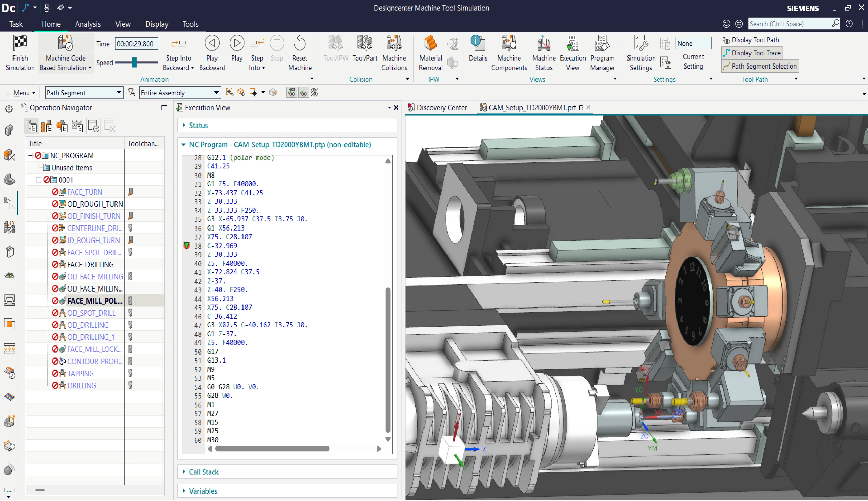Screen dimensions: 868x501
Task: Select the OD_ROUGH_TURN operation
Action: pos(95,204)
